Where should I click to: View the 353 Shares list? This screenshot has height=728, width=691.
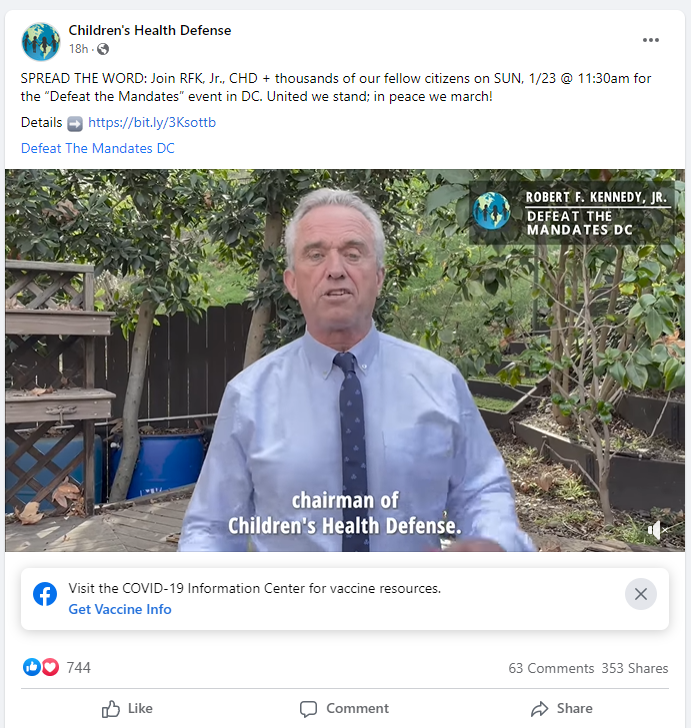click(x=635, y=668)
